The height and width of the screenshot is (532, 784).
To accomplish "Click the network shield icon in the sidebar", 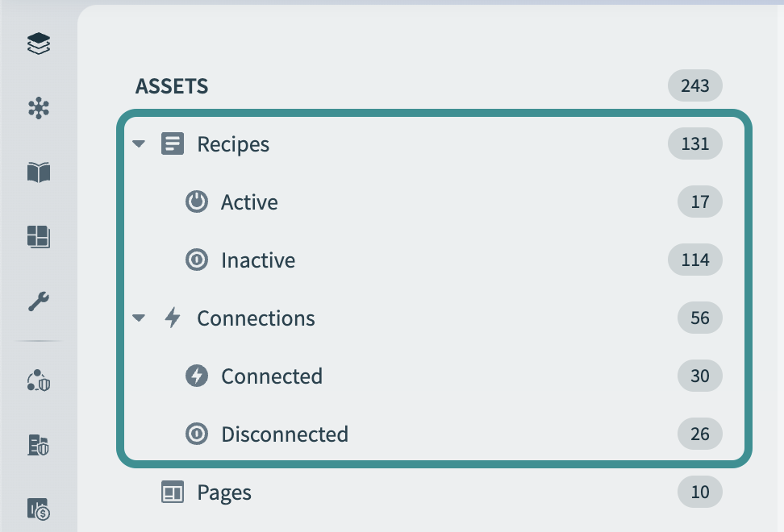I will [x=38, y=382].
